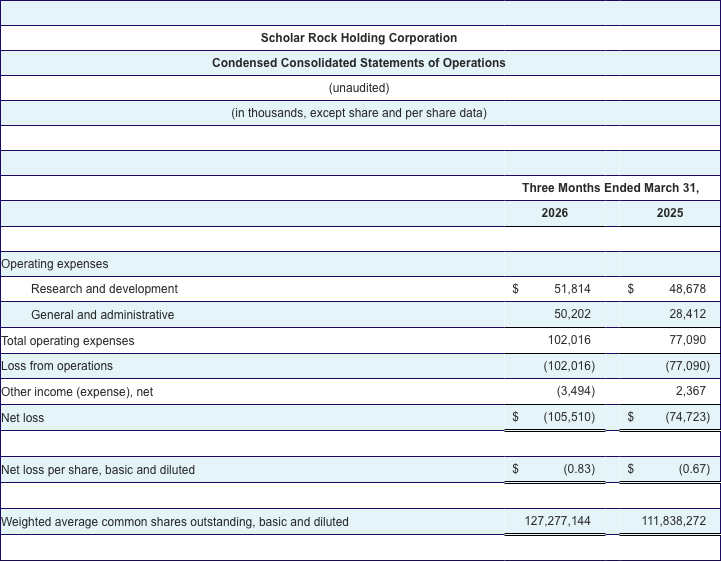Click the 'General and administrative' row label
Screen dimensions: 721x562
(103, 315)
